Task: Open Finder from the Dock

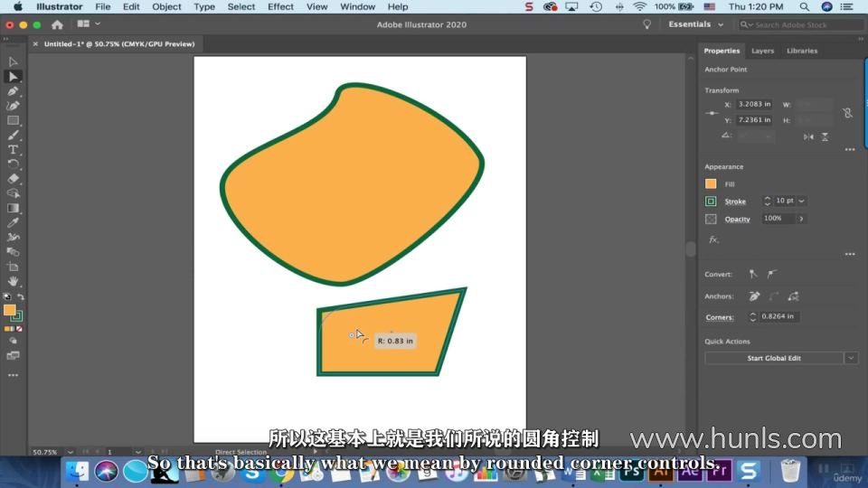Action: [x=77, y=471]
